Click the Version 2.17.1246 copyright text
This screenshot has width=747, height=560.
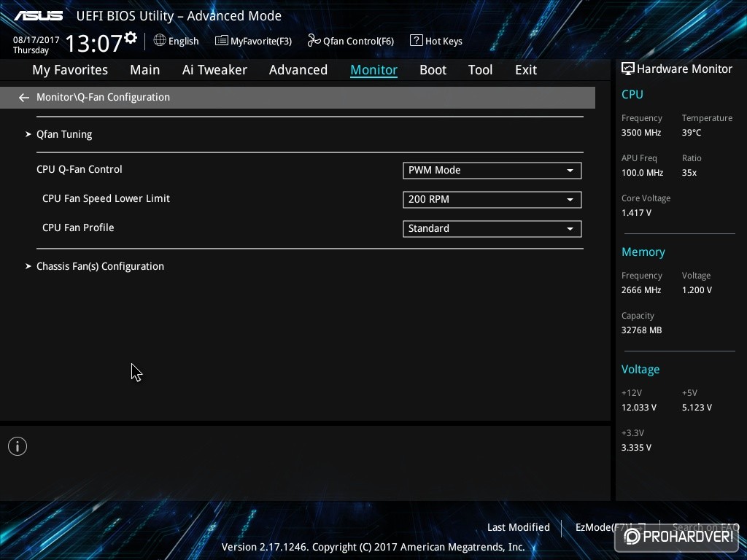coord(373,547)
